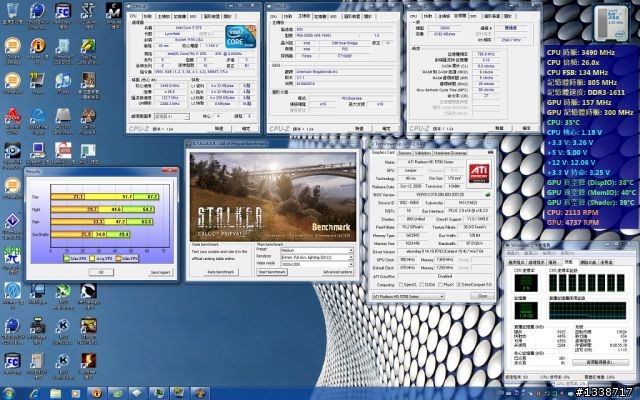This screenshot has height=400, width=640.
Task: Click the GPU-Z screenshot camera icon
Action: click(490, 152)
